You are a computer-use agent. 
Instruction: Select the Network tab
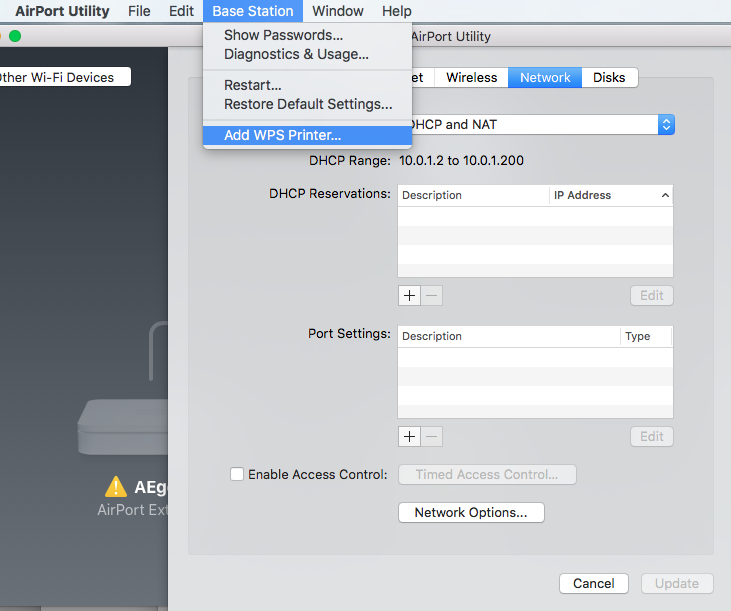tap(545, 77)
